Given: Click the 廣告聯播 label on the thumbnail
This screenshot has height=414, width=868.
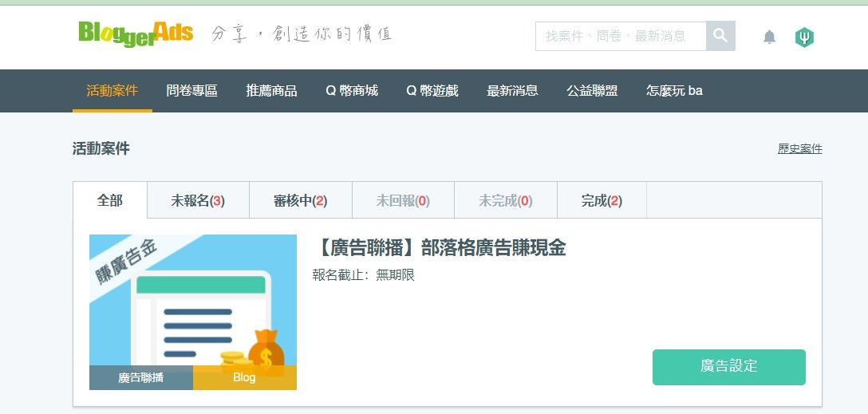Looking at the screenshot, I should coord(141,377).
